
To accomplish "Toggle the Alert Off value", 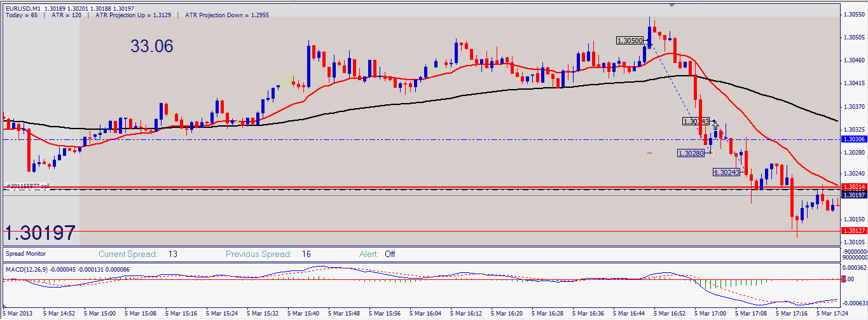I will click(390, 254).
